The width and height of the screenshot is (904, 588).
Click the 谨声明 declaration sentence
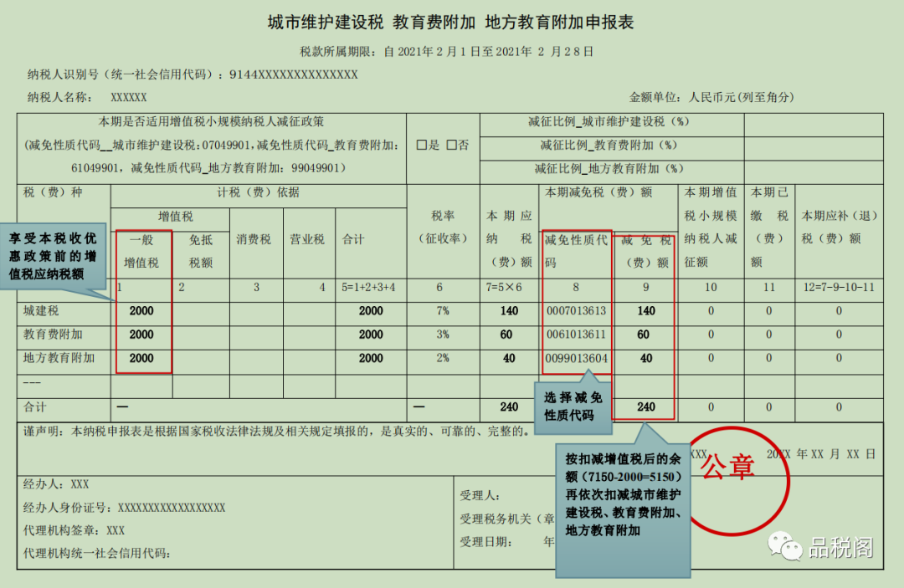(x=277, y=432)
